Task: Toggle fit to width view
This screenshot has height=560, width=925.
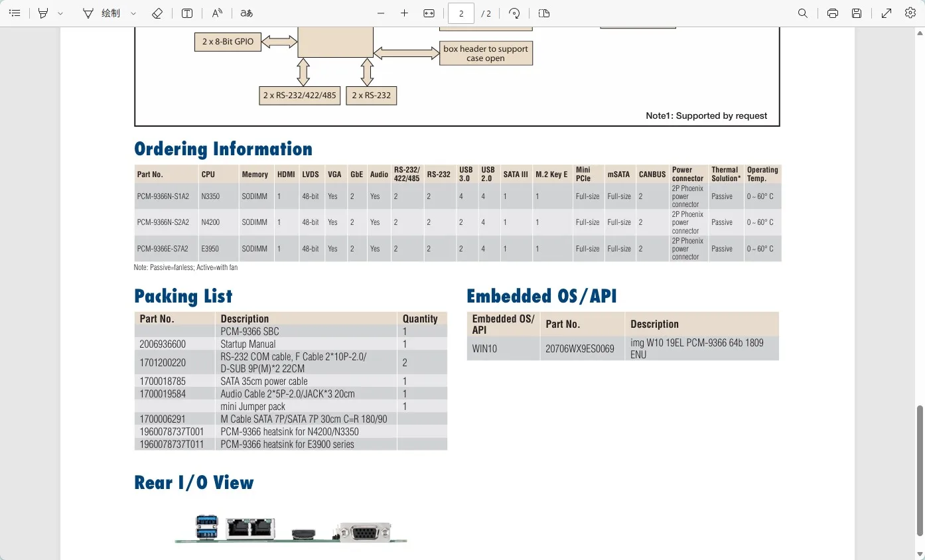Action: (x=429, y=13)
